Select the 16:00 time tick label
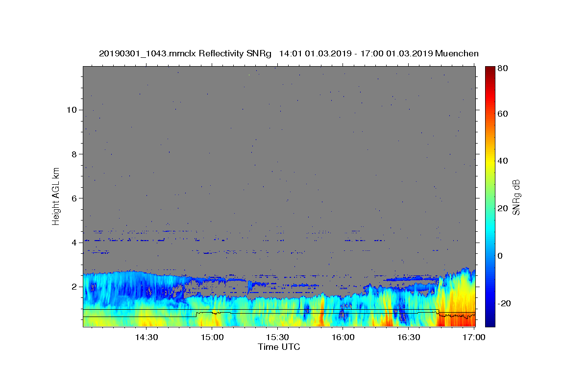 pyautogui.click(x=343, y=337)
